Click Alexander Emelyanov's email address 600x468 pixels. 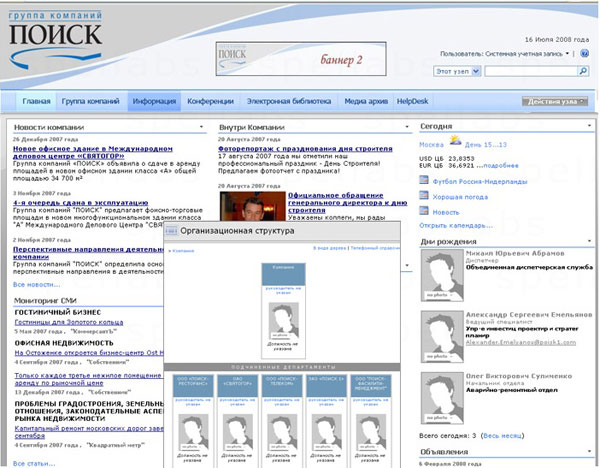coord(521,342)
